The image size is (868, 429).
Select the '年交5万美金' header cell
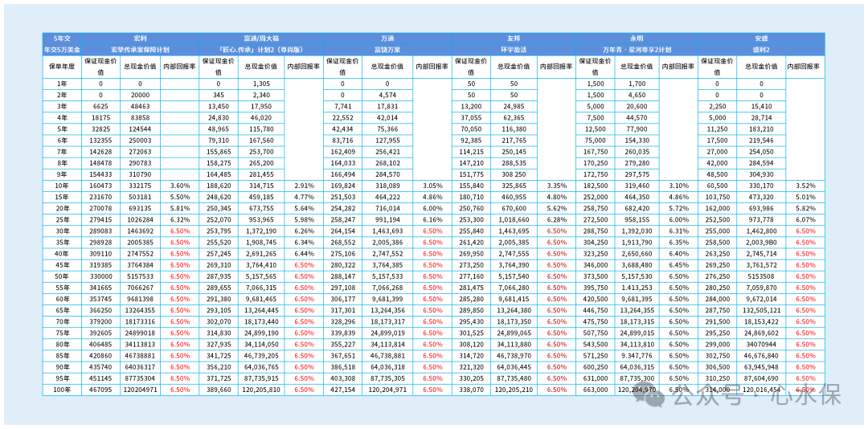point(62,49)
